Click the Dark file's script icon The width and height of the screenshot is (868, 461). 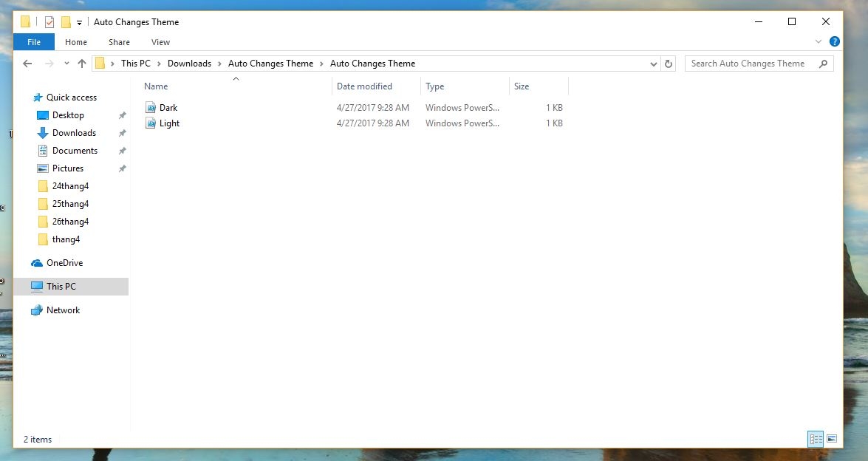[x=151, y=107]
